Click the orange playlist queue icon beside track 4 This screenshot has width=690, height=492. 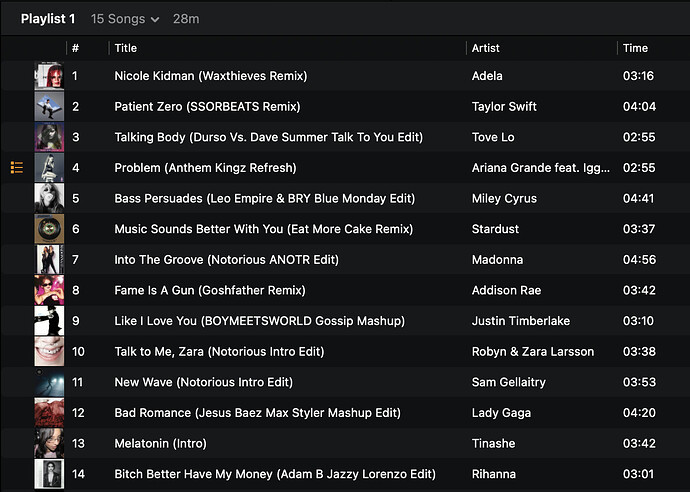(x=17, y=168)
